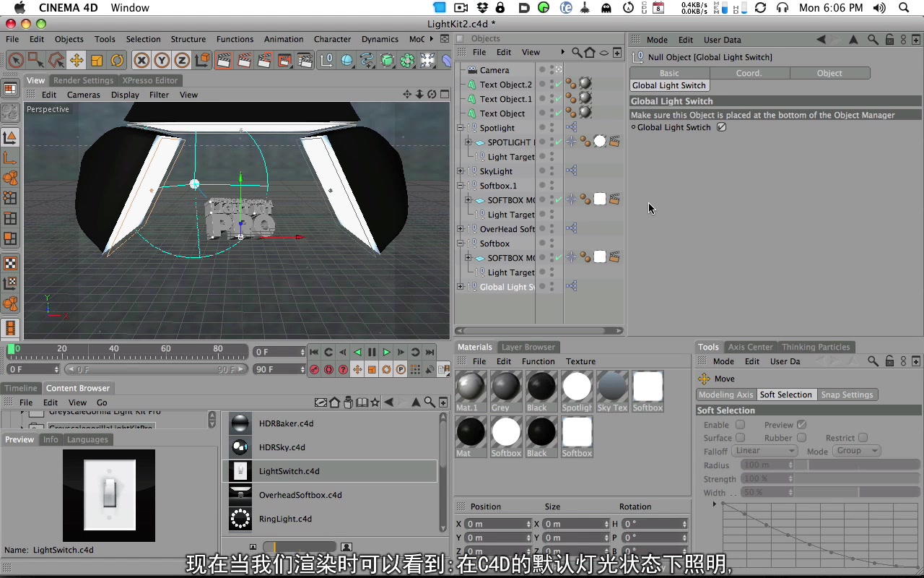Image resolution: width=924 pixels, height=578 pixels.
Task: Click the Global Light Switch basic tab
Action: point(668,73)
